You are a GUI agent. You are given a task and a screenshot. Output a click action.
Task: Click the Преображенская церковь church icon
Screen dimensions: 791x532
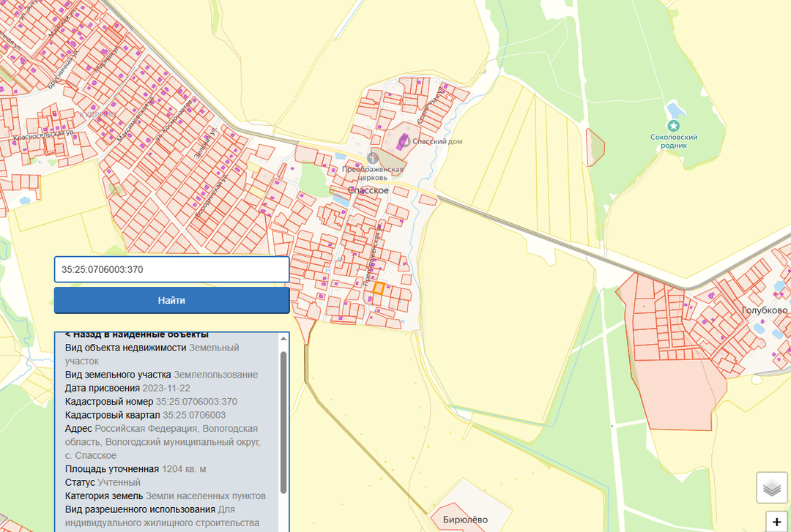(373, 158)
